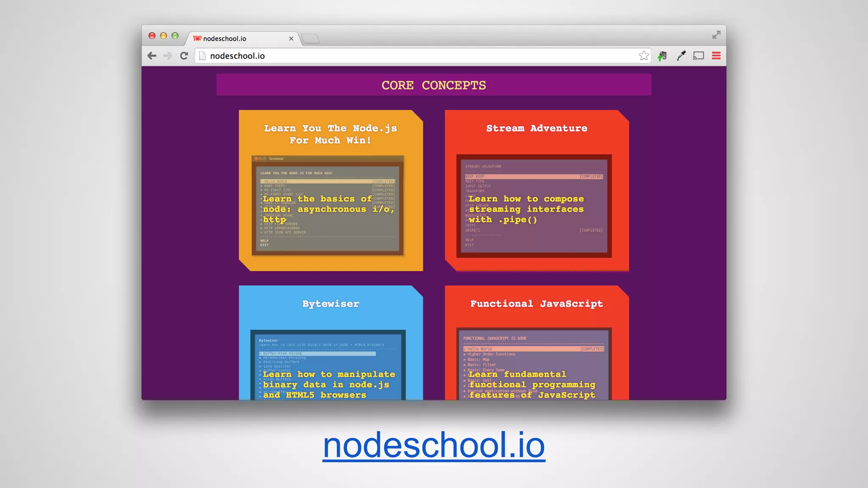
Task: Click the Cast screen icon
Action: 698,55
